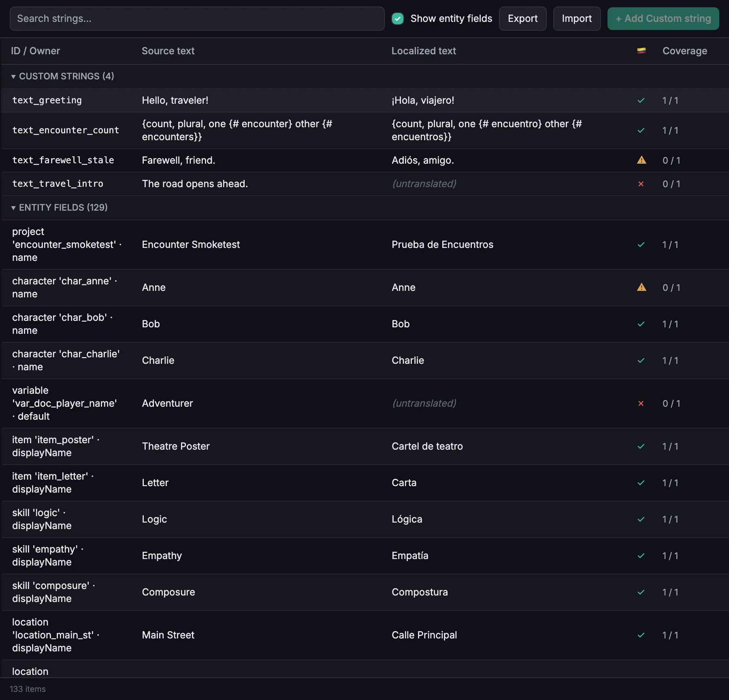Click the location 'location_main_st' displayName cell

56,635
